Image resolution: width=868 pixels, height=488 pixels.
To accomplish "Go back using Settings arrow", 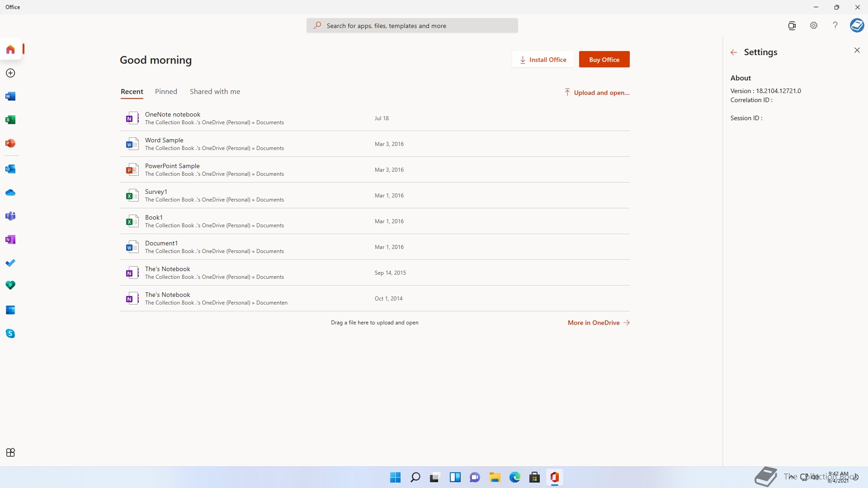I will pos(734,52).
